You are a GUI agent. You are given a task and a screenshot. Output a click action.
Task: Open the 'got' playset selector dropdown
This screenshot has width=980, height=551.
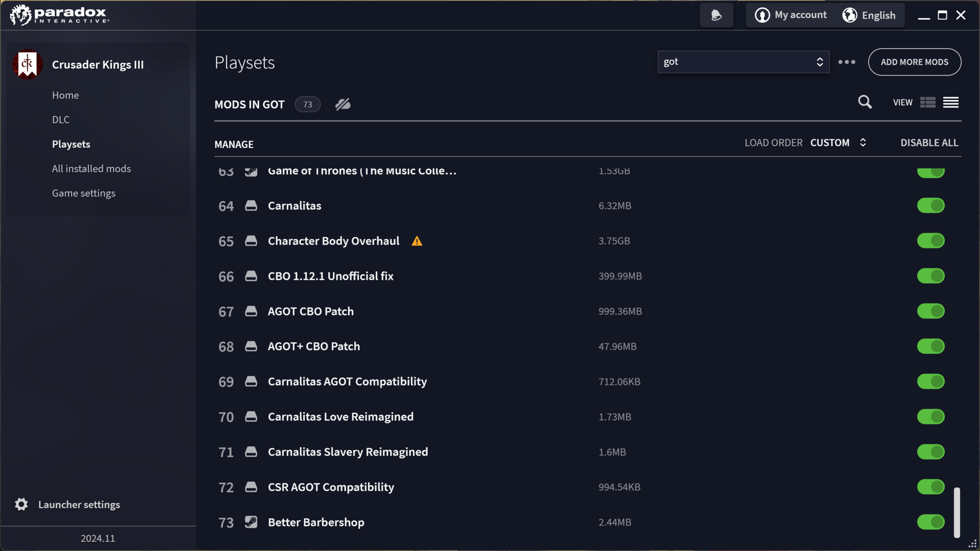click(743, 62)
